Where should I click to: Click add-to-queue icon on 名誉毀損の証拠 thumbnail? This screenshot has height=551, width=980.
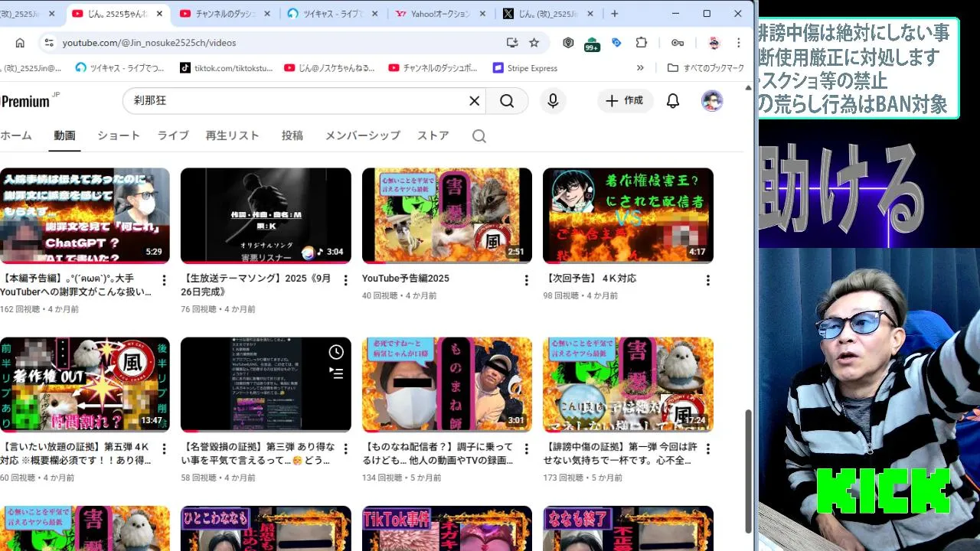click(x=336, y=373)
